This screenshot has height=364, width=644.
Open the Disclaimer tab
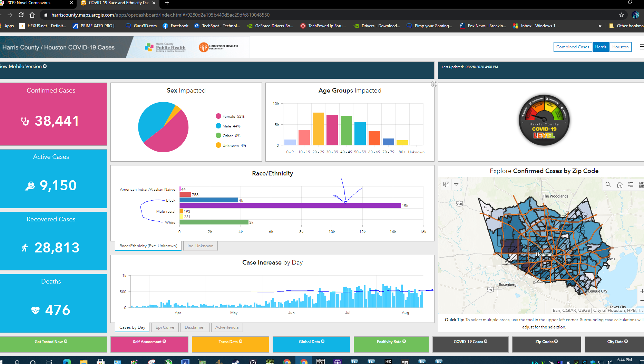pos(195,327)
